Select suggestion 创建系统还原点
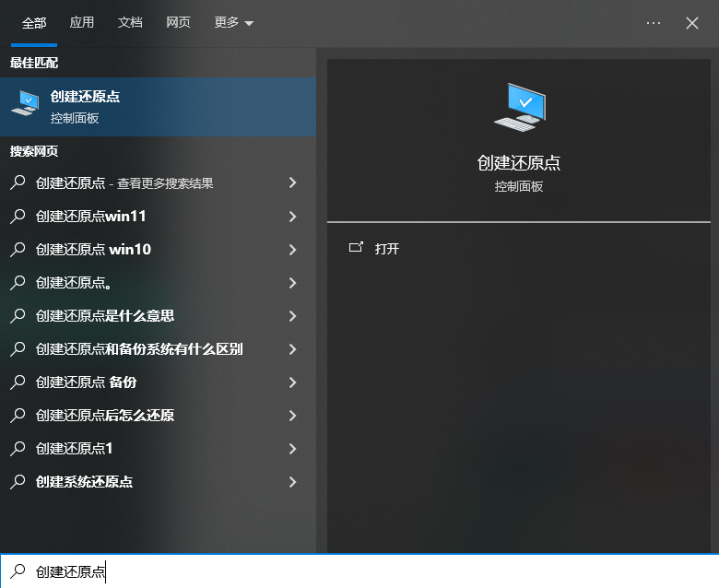The height and width of the screenshot is (588, 719). 158,482
